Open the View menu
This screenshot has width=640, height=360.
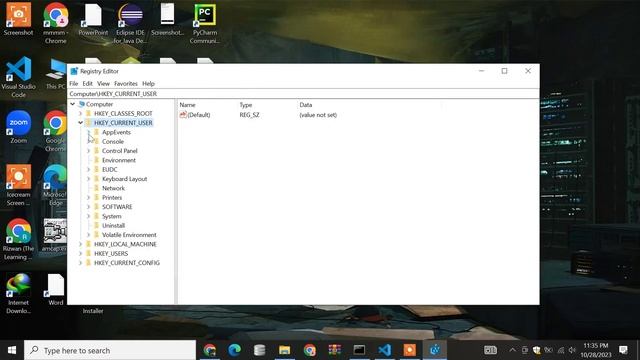click(x=103, y=83)
